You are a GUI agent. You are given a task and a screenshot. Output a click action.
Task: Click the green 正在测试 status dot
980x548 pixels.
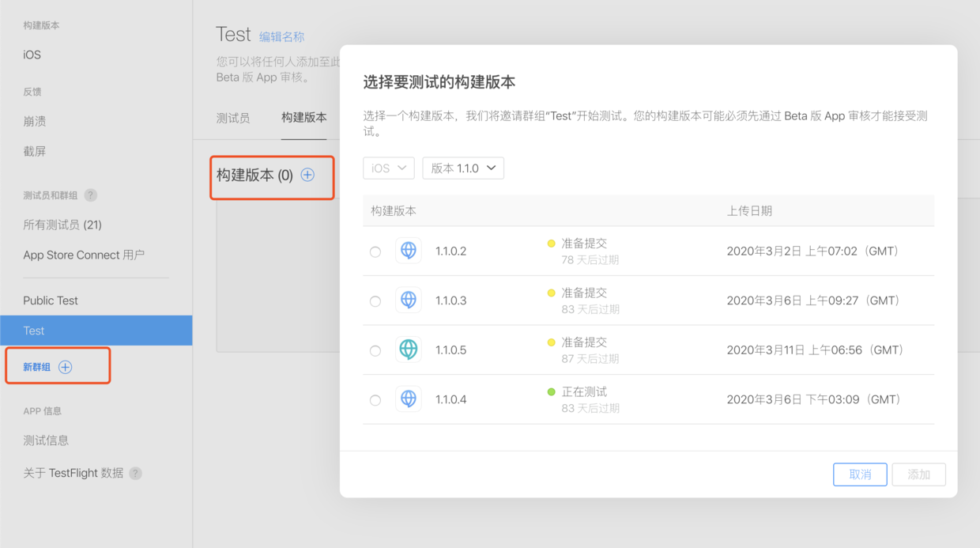point(552,392)
